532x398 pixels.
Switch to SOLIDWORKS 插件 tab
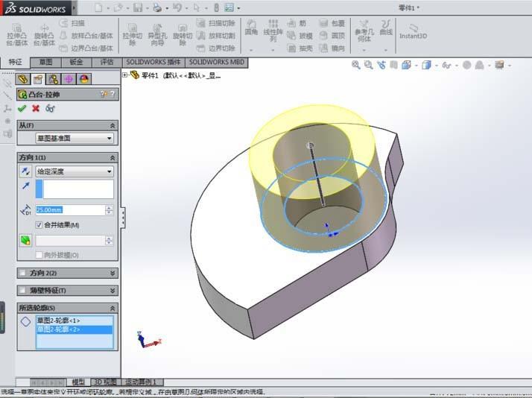(153, 62)
